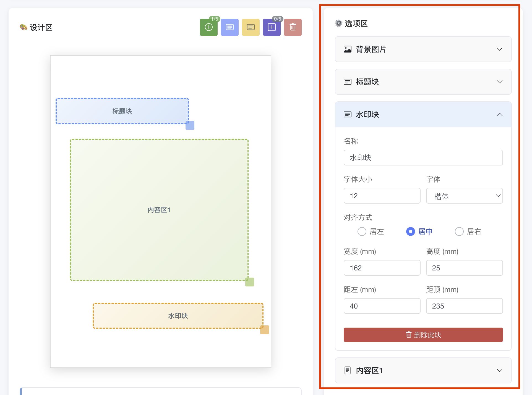Select the 水印块 block on canvas

point(178,316)
